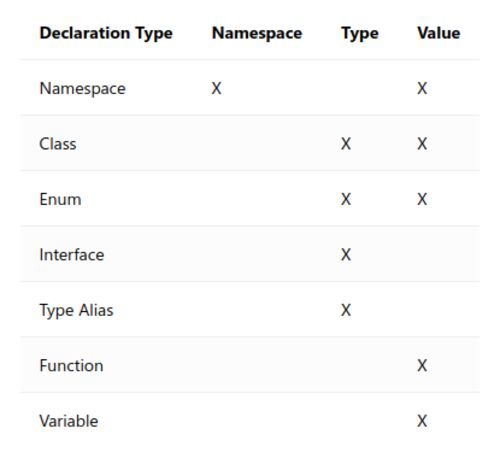Select the Variable row label
This screenshot has height=452, width=500.
point(69,421)
